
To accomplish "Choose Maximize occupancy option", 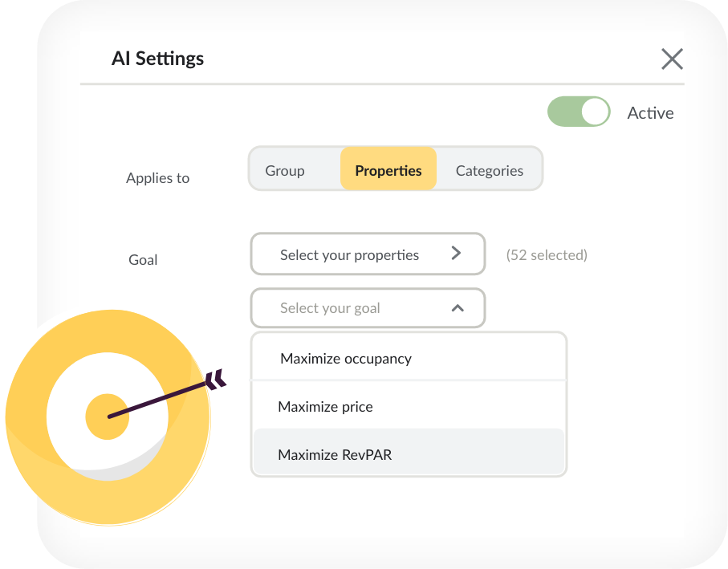I will (409, 358).
